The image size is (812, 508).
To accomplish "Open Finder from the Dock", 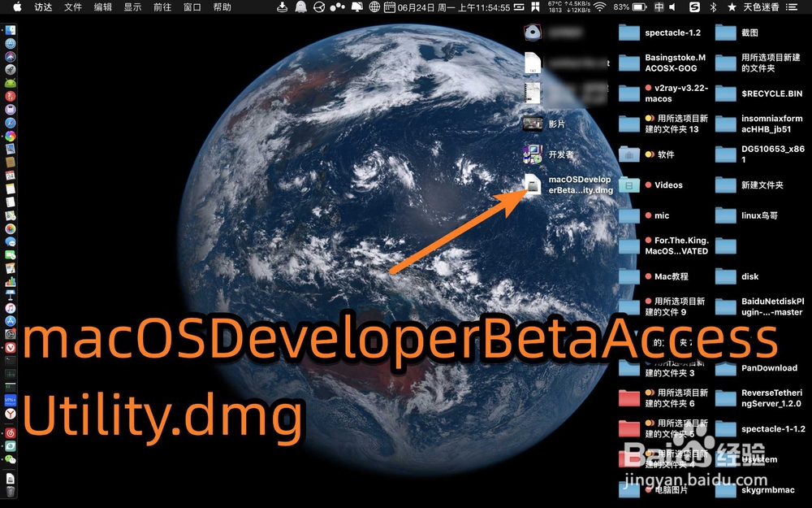I will (x=10, y=31).
